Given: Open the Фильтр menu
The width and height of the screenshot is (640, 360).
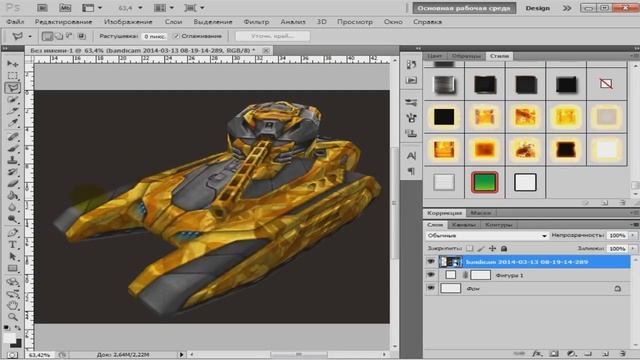Looking at the screenshot, I should point(256,22).
